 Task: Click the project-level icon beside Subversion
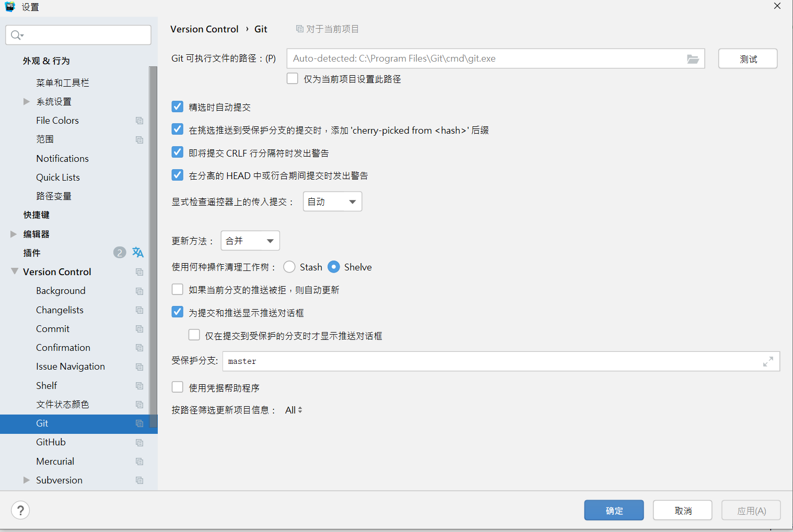[139, 480]
